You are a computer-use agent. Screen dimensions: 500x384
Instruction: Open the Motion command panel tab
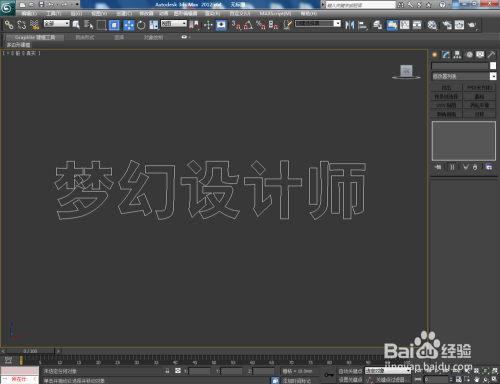click(469, 55)
